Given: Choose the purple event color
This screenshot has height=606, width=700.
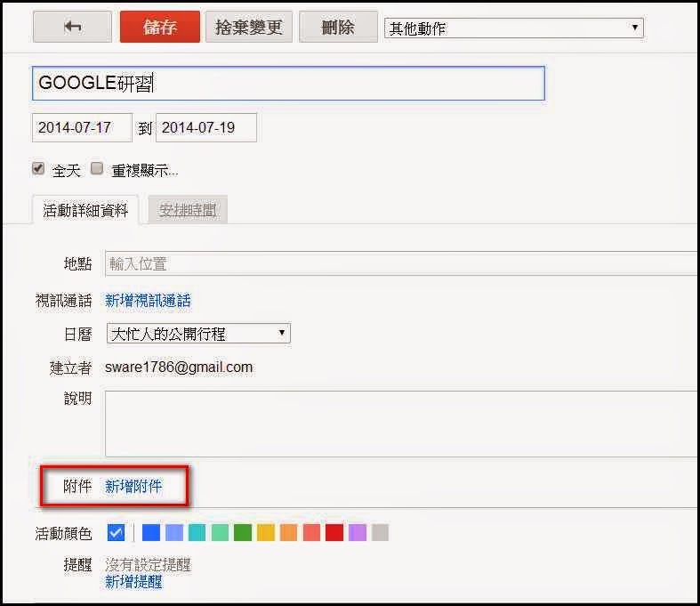Looking at the screenshot, I should pyautogui.click(x=358, y=533).
